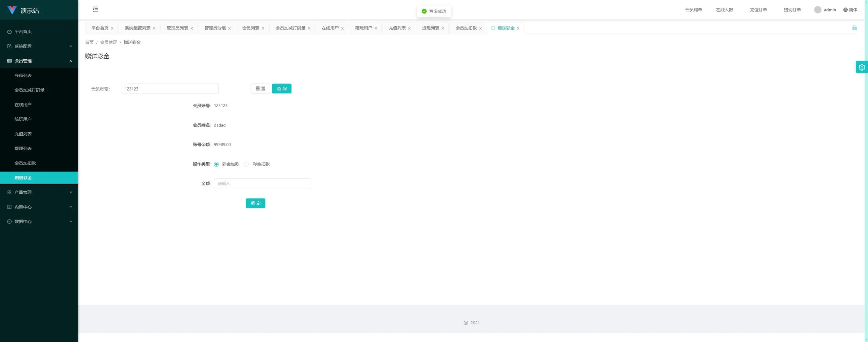Expand the 产品管理 sidebar menu
The width and height of the screenshot is (868, 342).
coord(39,192)
